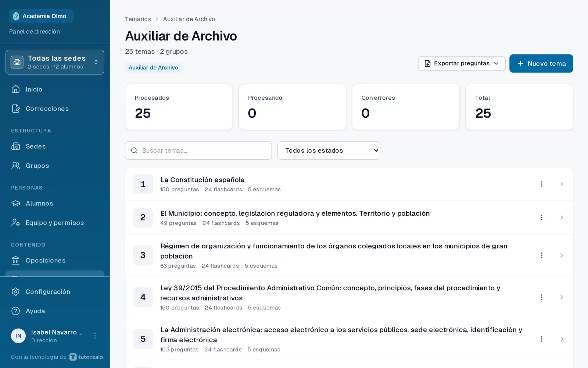Open options menu for La Constitución española
The width and height of the screenshot is (588, 368).
point(541,184)
